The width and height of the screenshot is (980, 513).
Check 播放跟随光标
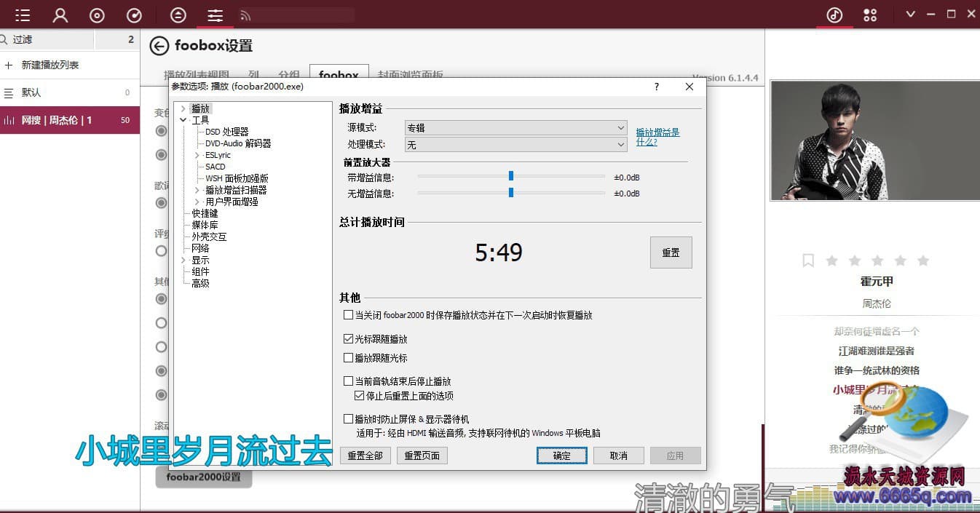click(x=348, y=358)
